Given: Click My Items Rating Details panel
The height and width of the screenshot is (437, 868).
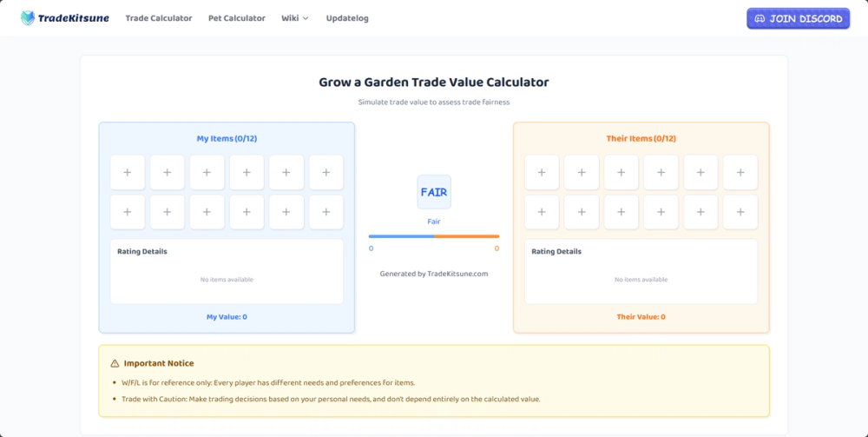Looking at the screenshot, I should (227, 271).
